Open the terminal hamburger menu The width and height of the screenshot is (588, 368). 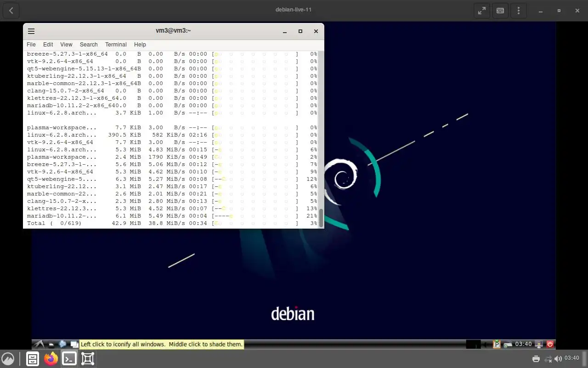[31, 31]
